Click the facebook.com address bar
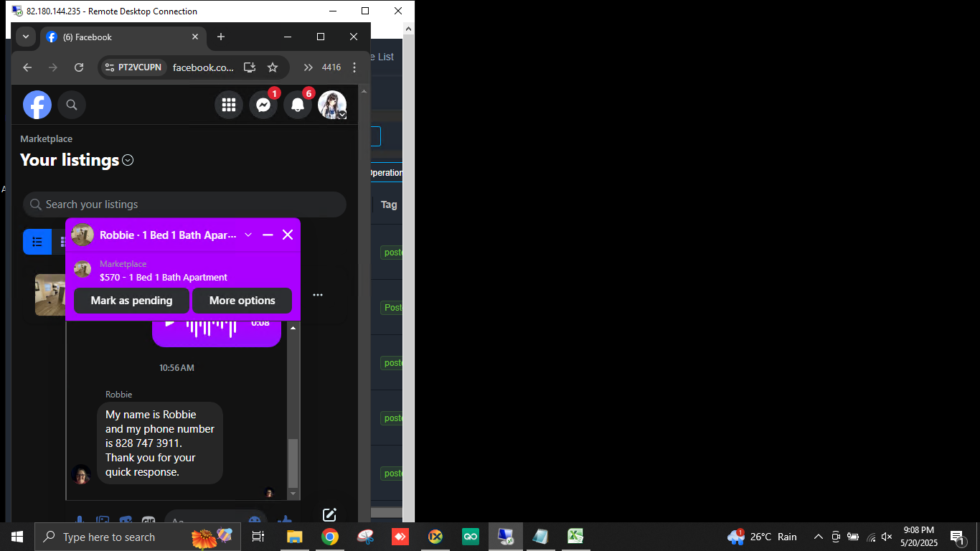Screen dimensions: 980x551 (203, 67)
